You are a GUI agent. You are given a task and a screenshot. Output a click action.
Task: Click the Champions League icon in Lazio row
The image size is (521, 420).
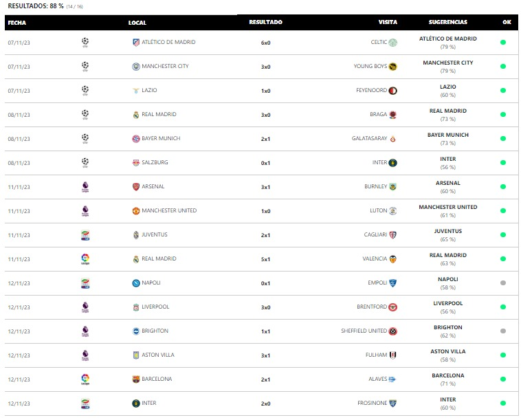[85, 90]
